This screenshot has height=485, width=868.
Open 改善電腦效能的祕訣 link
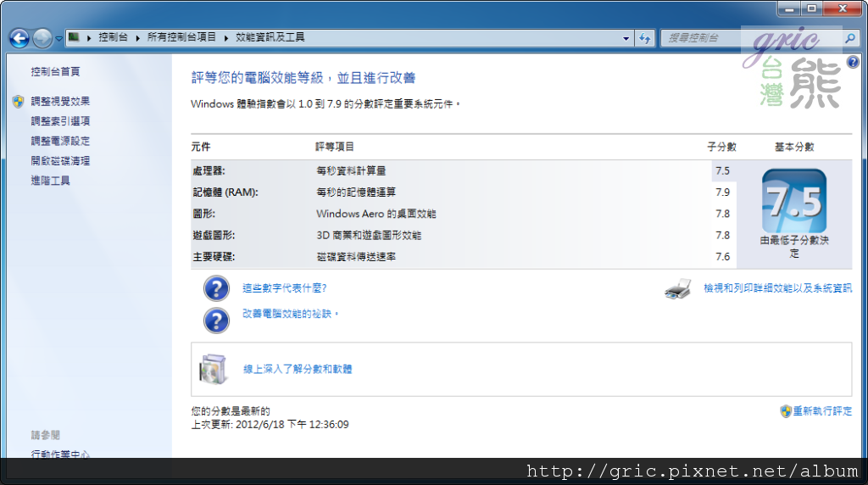[x=290, y=314]
